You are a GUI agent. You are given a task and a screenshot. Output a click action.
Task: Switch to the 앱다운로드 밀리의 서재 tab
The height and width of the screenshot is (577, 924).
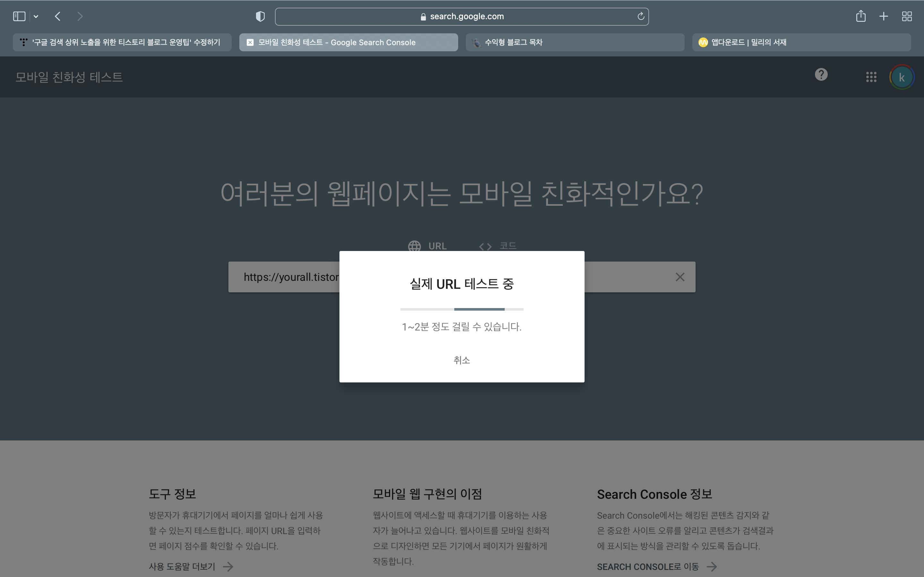(801, 42)
